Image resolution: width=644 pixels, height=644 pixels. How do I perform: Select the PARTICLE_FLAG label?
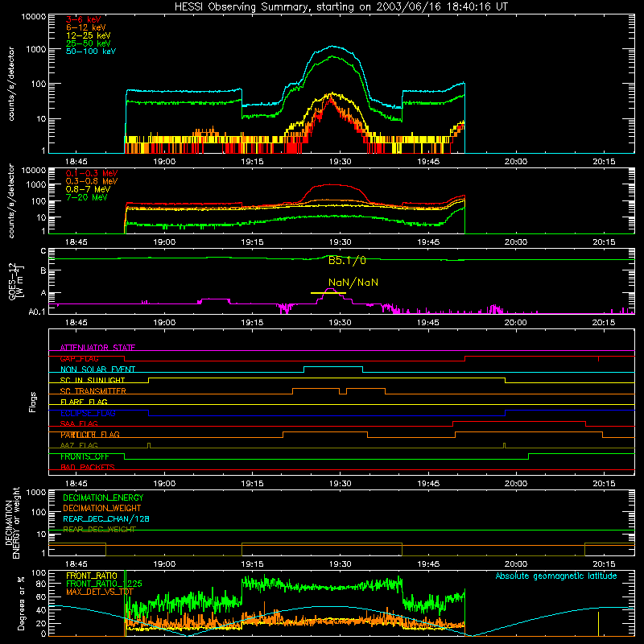pos(90,435)
